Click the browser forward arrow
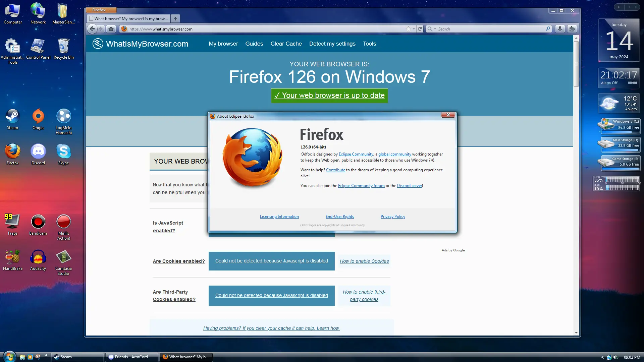Viewport: 644px width, 362px height. (x=101, y=29)
